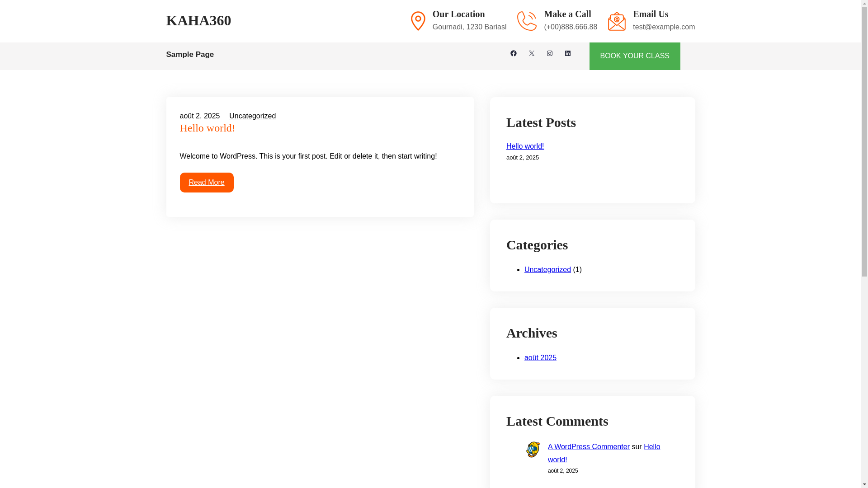Open the Instagram social icon

click(x=549, y=53)
